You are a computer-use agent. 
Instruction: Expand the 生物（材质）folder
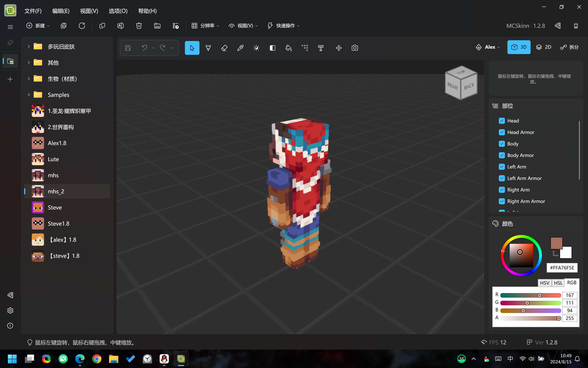(x=29, y=79)
